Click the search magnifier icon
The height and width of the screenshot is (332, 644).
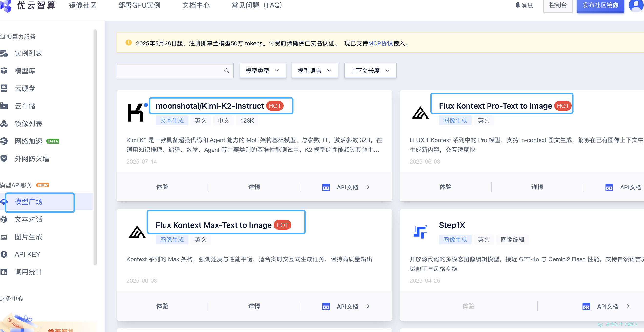click(226, 71)
